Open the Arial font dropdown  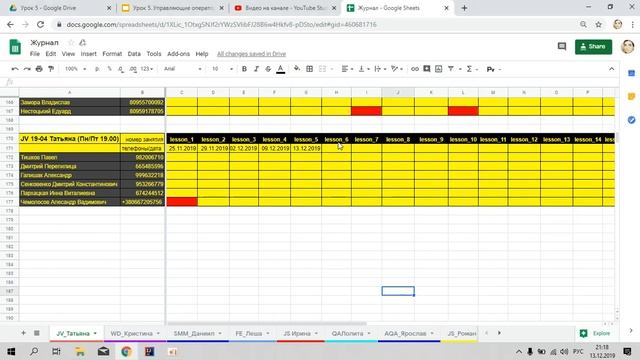[182, 69]
